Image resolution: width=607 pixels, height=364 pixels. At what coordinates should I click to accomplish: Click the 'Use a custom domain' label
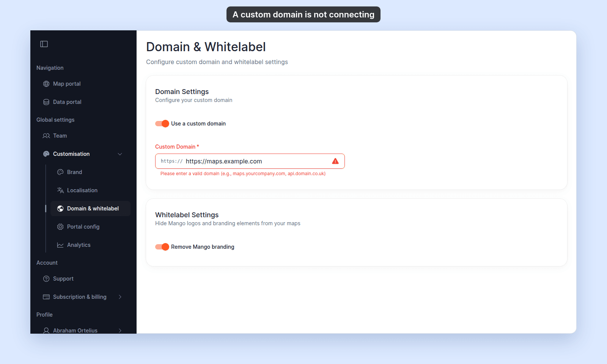click(198, 124)
